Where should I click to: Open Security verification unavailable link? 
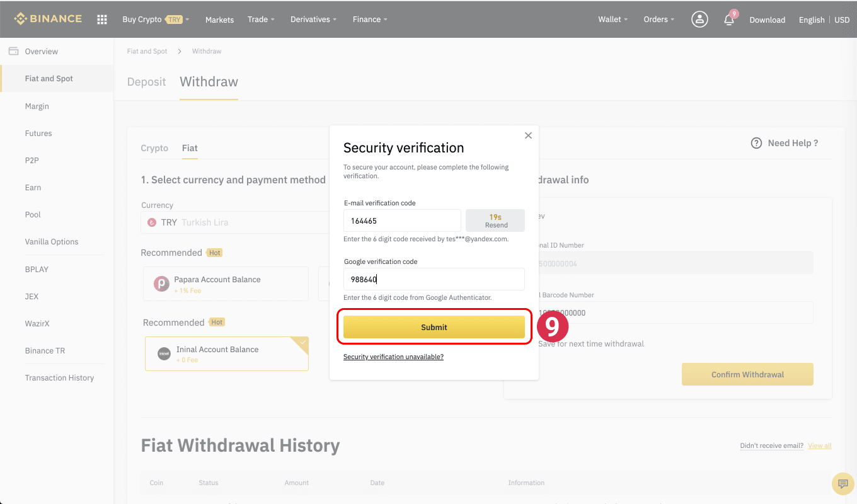coord(393,357)
